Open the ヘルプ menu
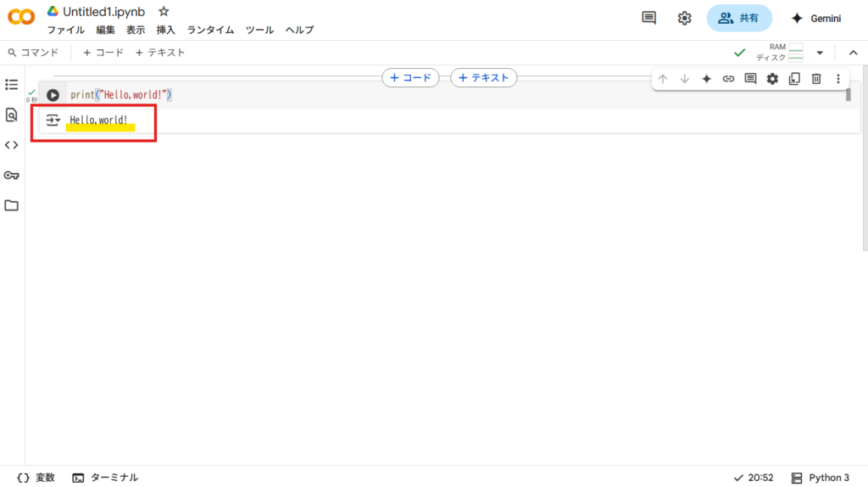The height and width of the screenshot is (487, 868). point(299,30)
